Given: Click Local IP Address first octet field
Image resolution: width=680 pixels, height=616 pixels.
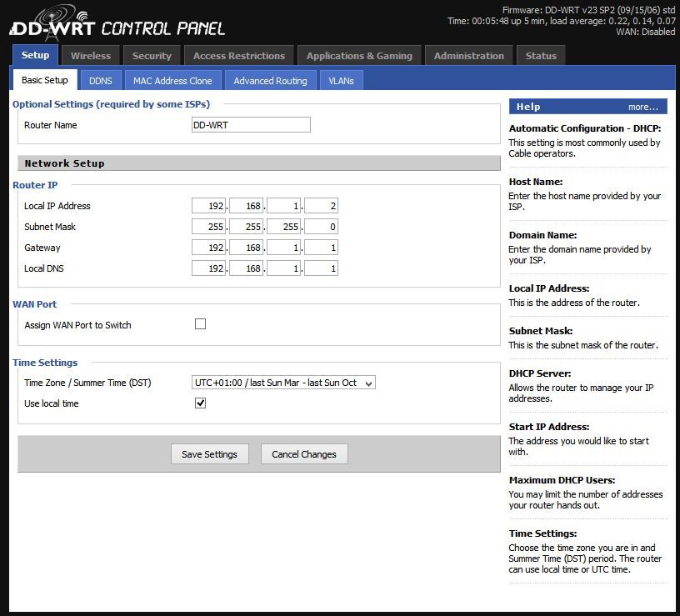Looking at the screenshot, I should click(x=208, y=206).
